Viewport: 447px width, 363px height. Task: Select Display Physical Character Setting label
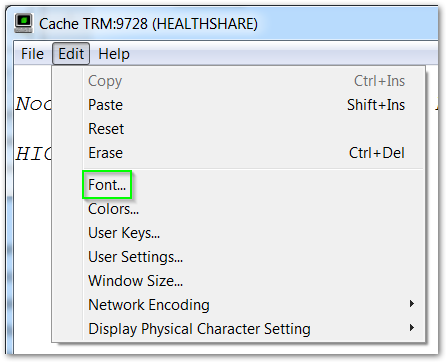point(199,329)
